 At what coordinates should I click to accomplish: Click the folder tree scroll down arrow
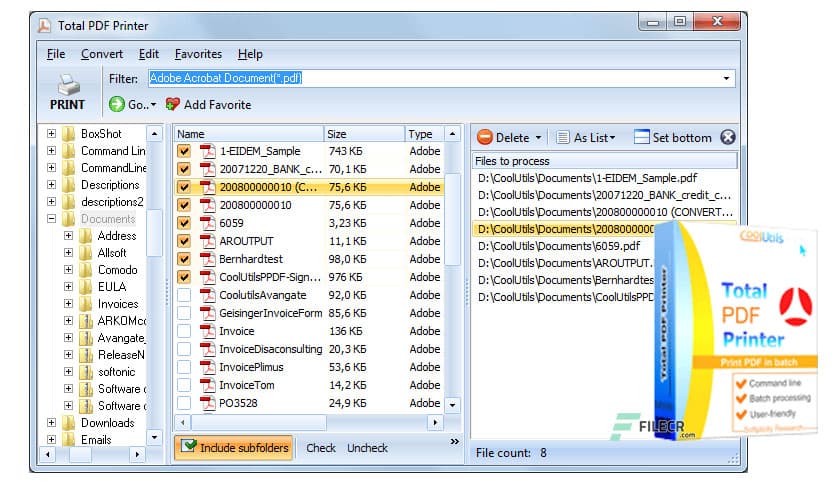(x=154, y=438)
